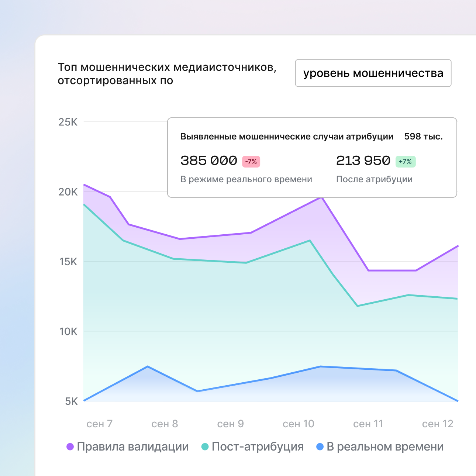
Task: Select the сен 7 date label
Action: 99,424
